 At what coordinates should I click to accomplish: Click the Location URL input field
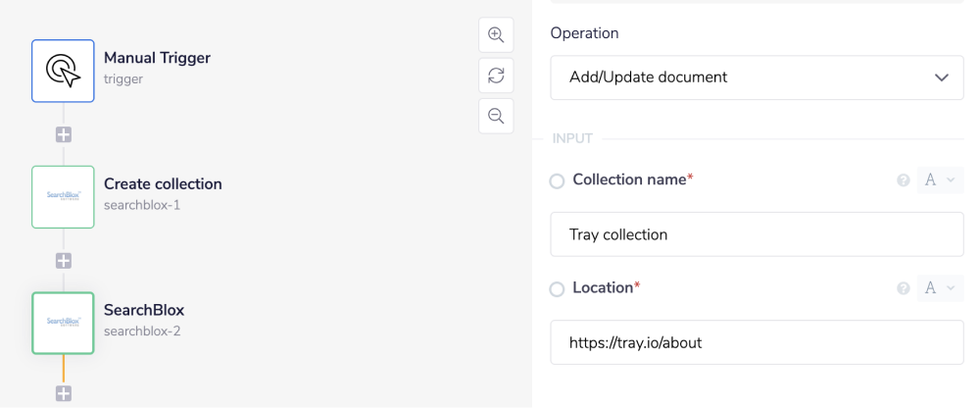coord(757,343)
